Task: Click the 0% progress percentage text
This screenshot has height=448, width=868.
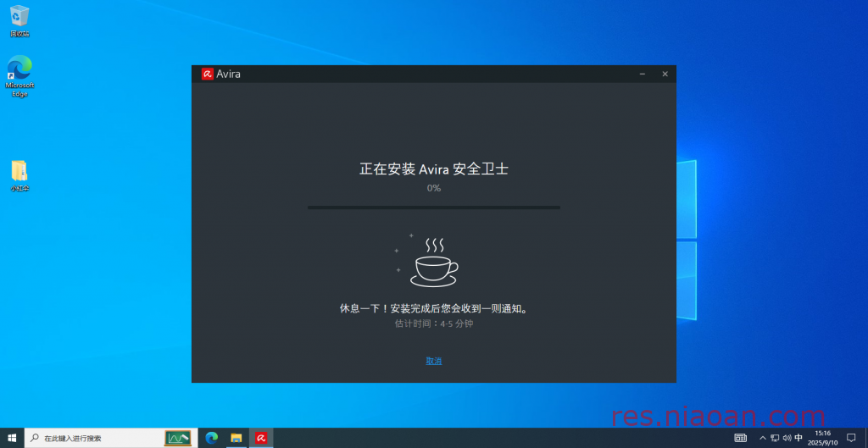Action: 434,188
